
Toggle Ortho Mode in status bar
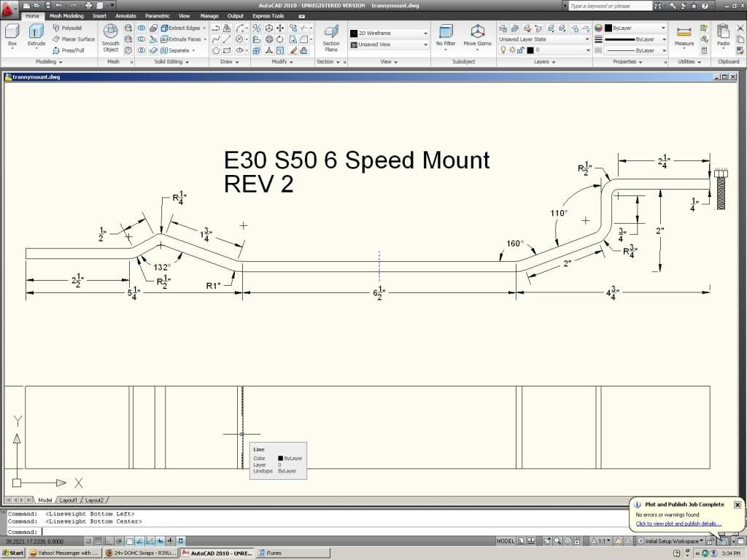click(x=109, y=541)
